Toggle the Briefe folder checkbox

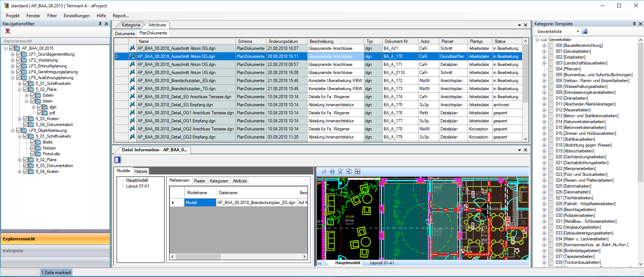pos(33,142)
